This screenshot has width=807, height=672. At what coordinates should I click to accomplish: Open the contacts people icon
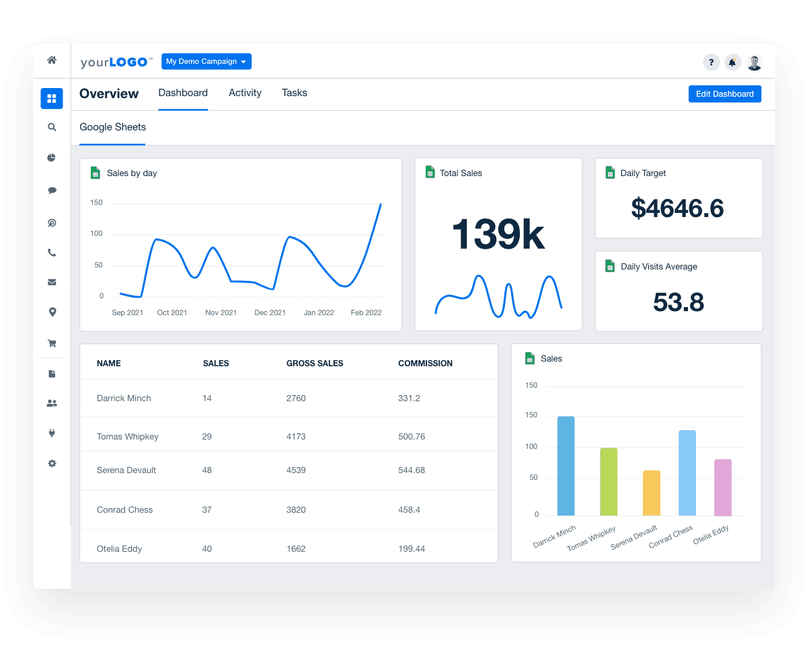point(52,403)
